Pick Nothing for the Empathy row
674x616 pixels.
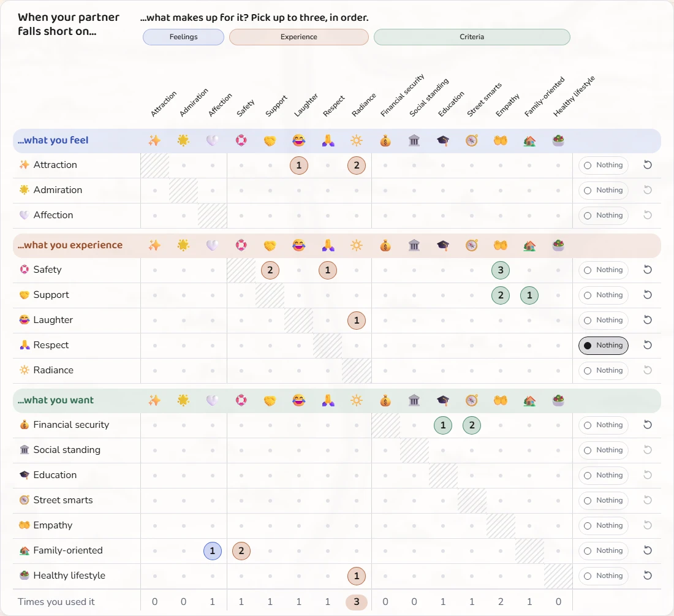click(x=604, y=526)
